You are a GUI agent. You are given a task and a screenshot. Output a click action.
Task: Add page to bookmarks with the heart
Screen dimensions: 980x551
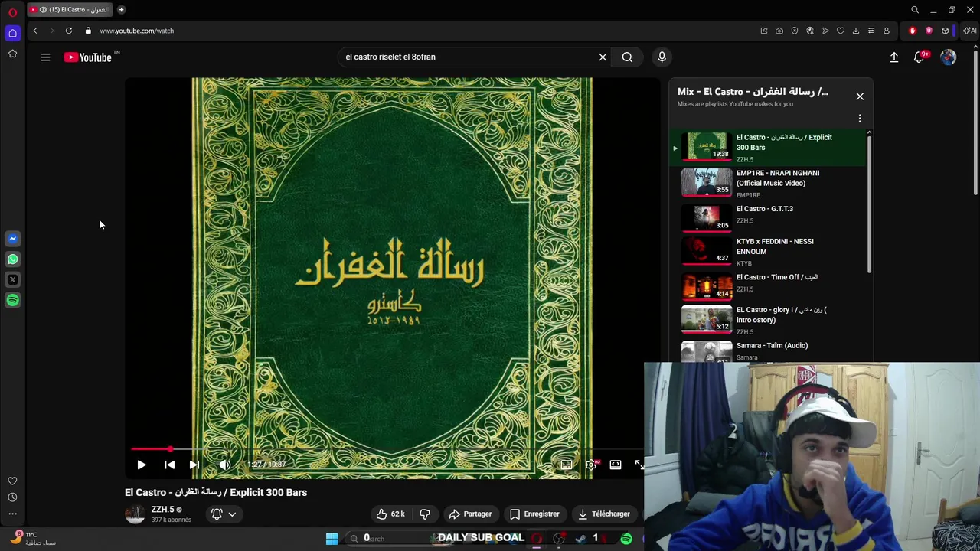point(841,31)
